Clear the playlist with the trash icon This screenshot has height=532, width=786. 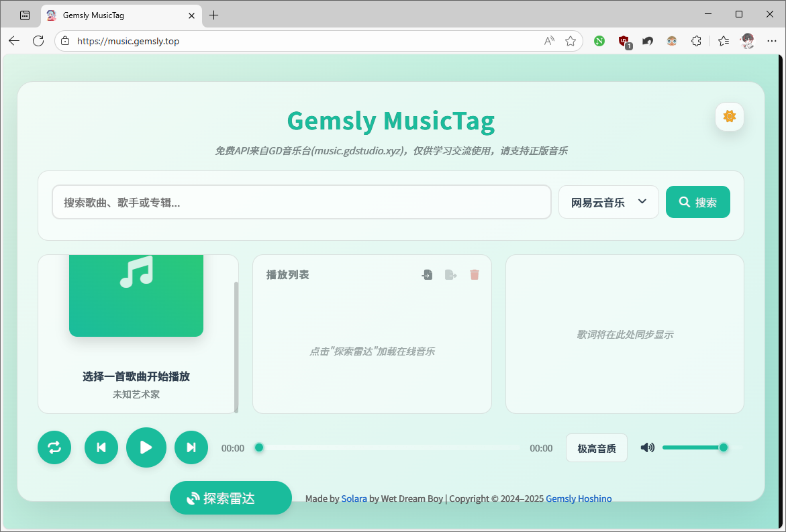(475, 274)
